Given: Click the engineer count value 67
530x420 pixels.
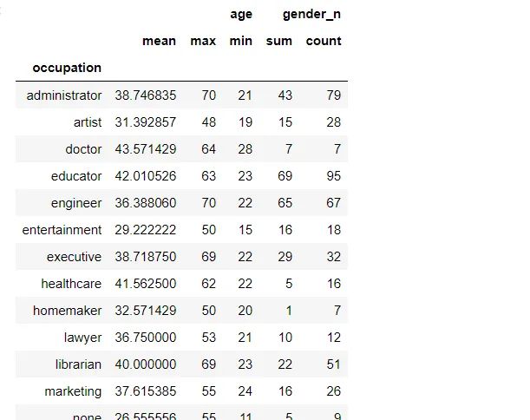Looking at the screenshot, I should pos(334,203).
